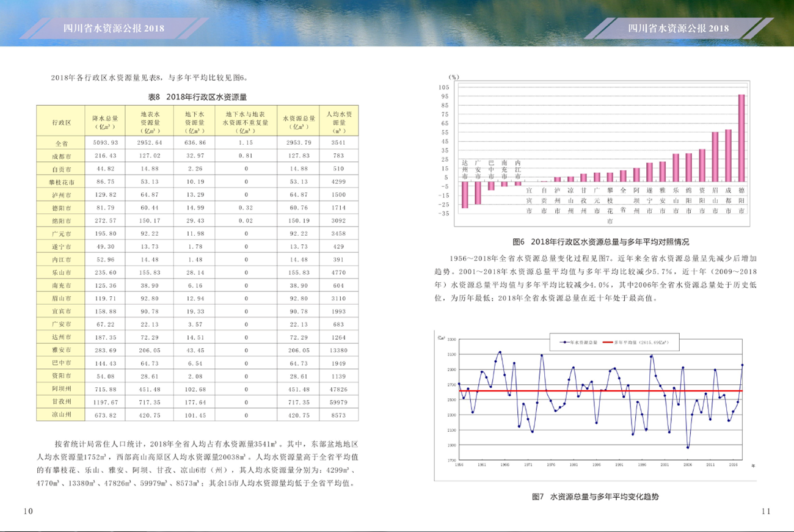Click the caption "图6 2018年行政区水资源总量与多年平均对照情况"
Screen dimensions: 794x532
tap(601, 242)
